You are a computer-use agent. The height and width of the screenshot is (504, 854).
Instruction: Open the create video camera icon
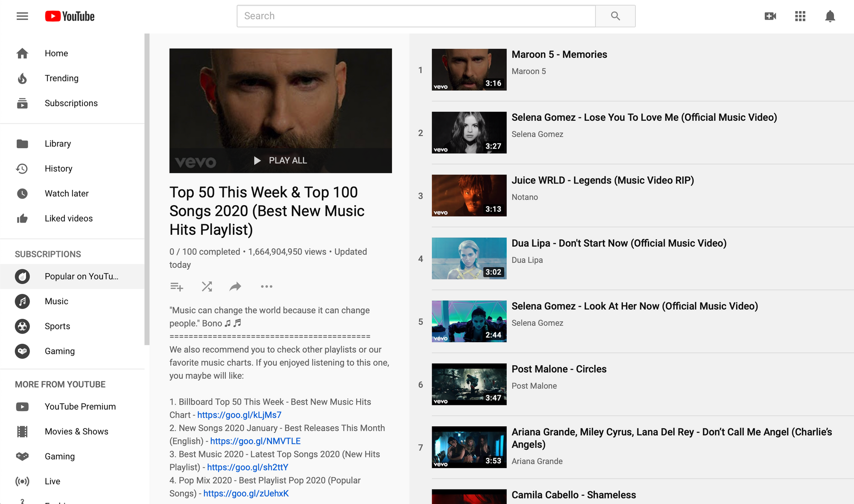[x=770, y=16]
